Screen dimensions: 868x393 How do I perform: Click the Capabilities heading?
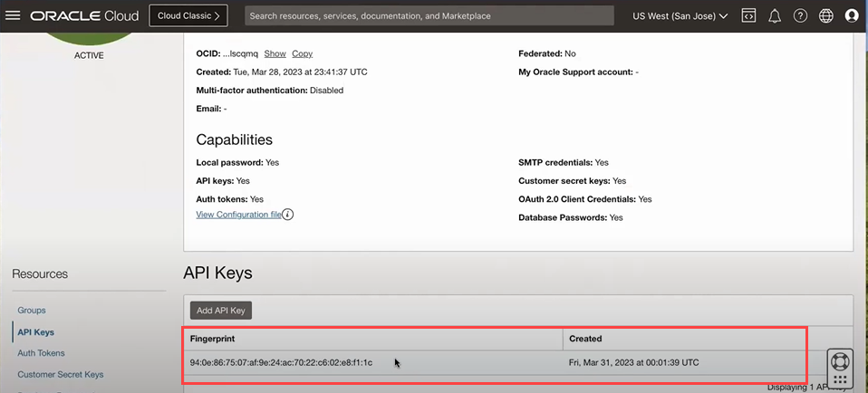234,139
